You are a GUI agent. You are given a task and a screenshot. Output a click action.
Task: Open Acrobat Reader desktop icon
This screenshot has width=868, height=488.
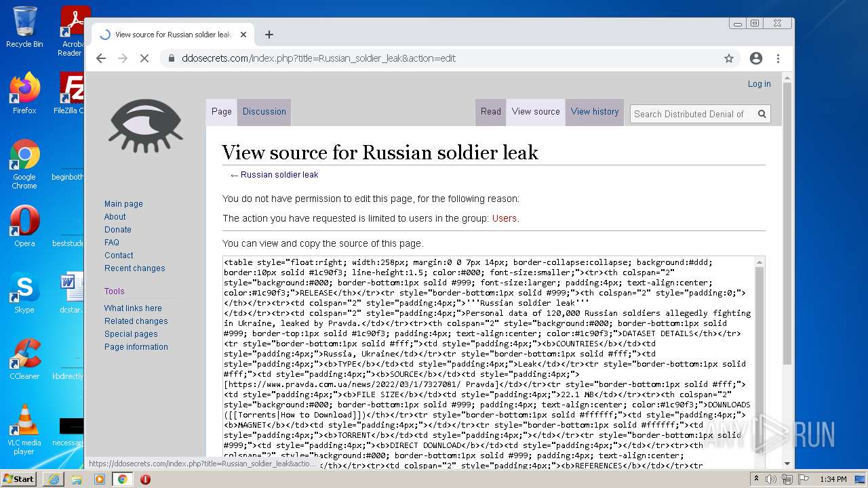pyautogui.click(x=72, y=31)
